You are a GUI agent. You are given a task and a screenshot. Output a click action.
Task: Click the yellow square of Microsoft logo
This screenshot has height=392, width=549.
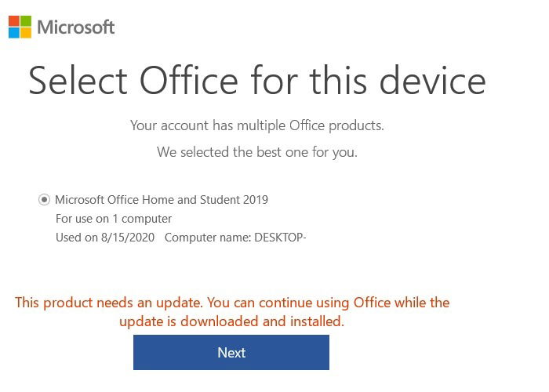click(26, 33)
